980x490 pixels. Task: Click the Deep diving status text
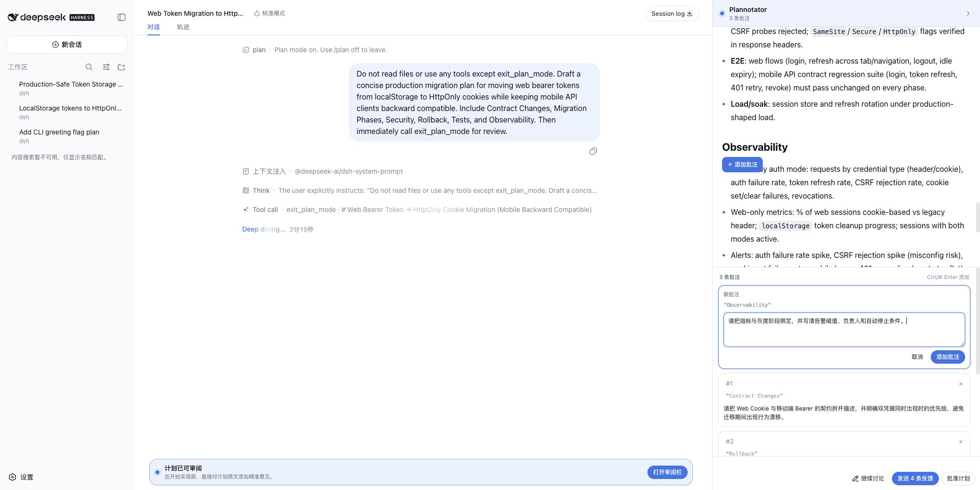click(264, 229)
